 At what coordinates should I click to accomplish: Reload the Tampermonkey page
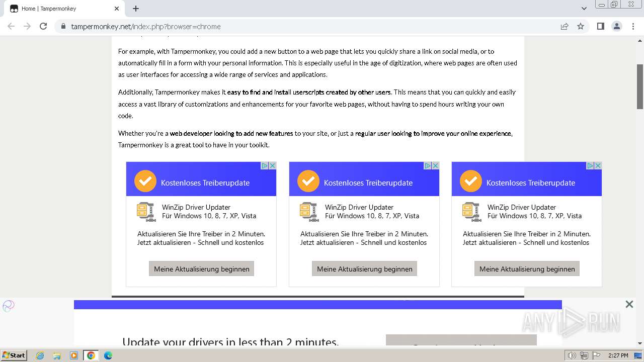click(43, 26)
